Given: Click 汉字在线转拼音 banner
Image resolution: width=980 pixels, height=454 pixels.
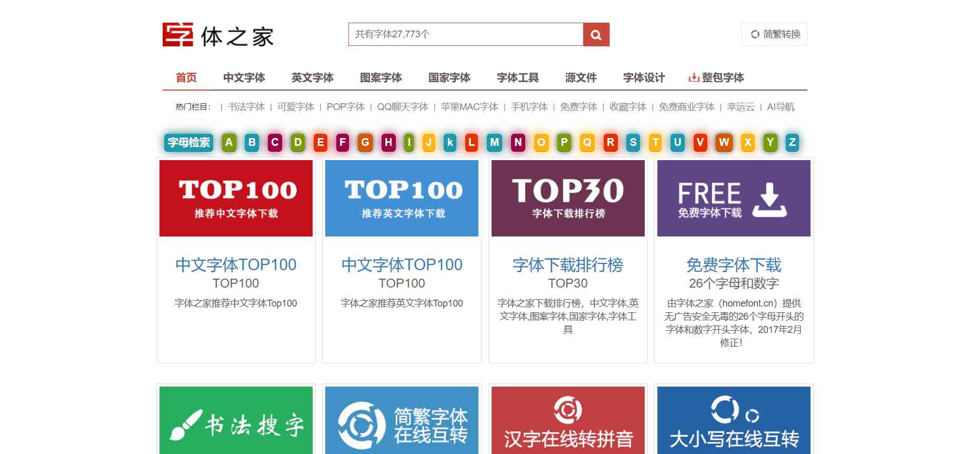Looking at the screenshot, I should click(568, 420).
